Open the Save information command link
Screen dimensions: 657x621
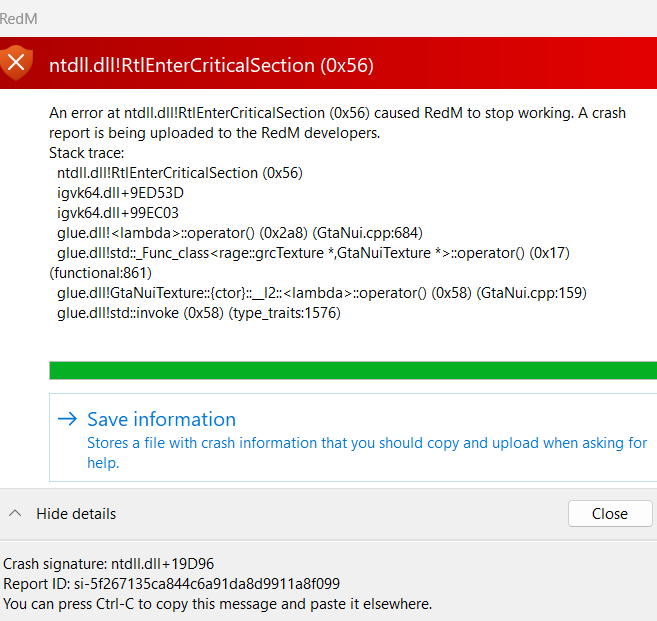pos(353,437)
